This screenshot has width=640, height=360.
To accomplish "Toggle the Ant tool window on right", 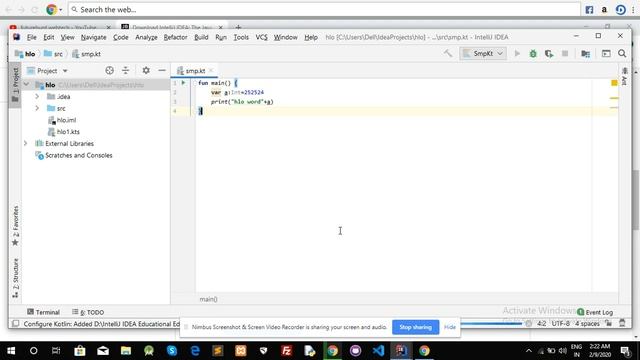I will (x=624, y=76).
